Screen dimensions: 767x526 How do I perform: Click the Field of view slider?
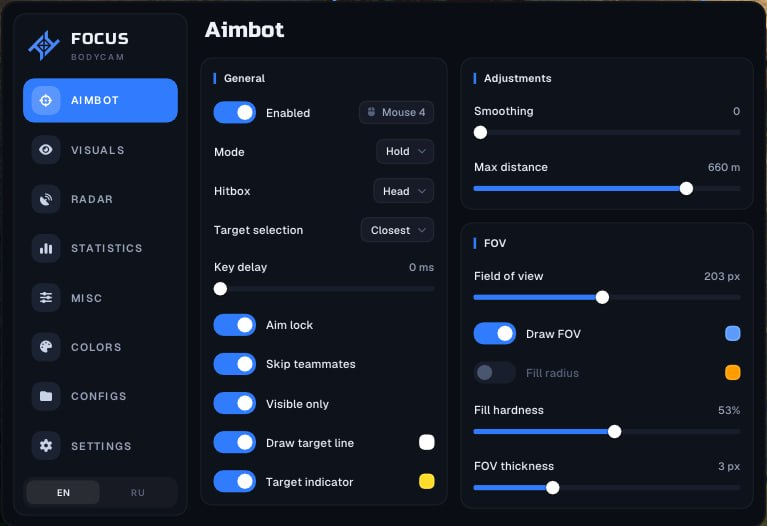click(607, 297)
